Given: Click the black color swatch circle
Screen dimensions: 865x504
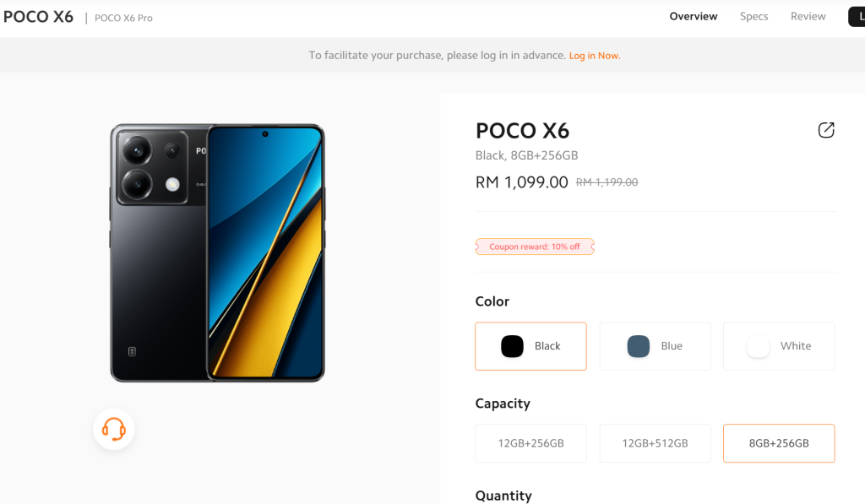Looking at the screenshot, I should [x=512, y=346].
